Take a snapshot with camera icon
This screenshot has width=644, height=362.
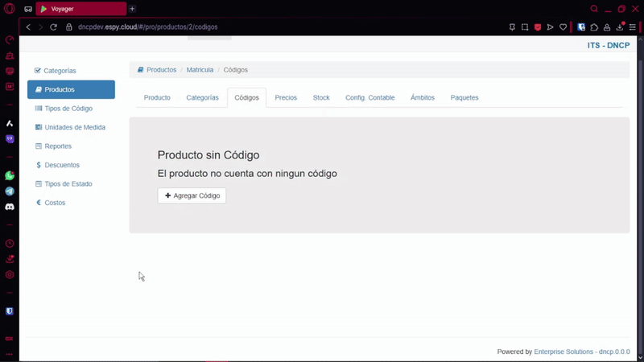525,27
